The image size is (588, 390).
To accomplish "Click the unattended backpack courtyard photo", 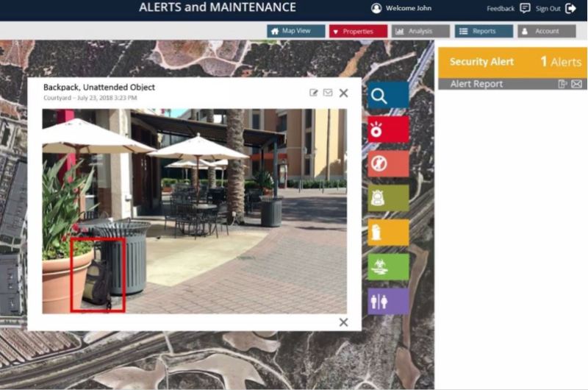I will click(195, 211).
